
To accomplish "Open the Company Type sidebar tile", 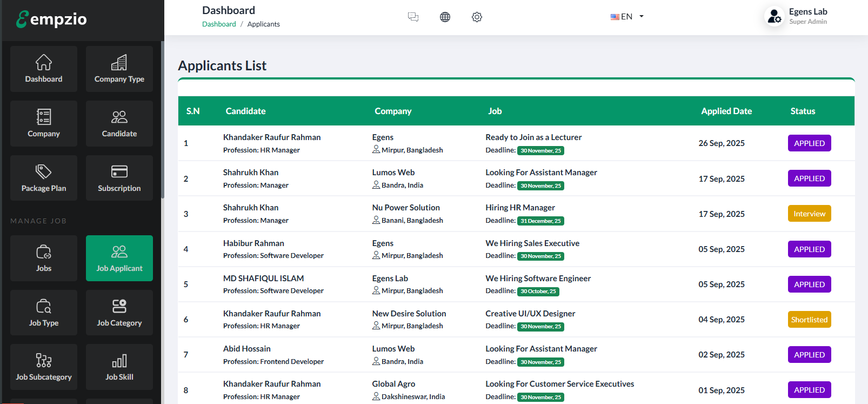I will [x=119, y=69].
